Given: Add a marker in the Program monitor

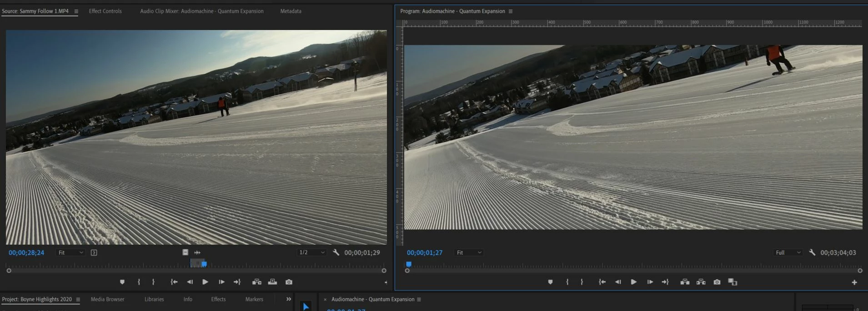Looking at the screenshot, I should coord(551,282).
